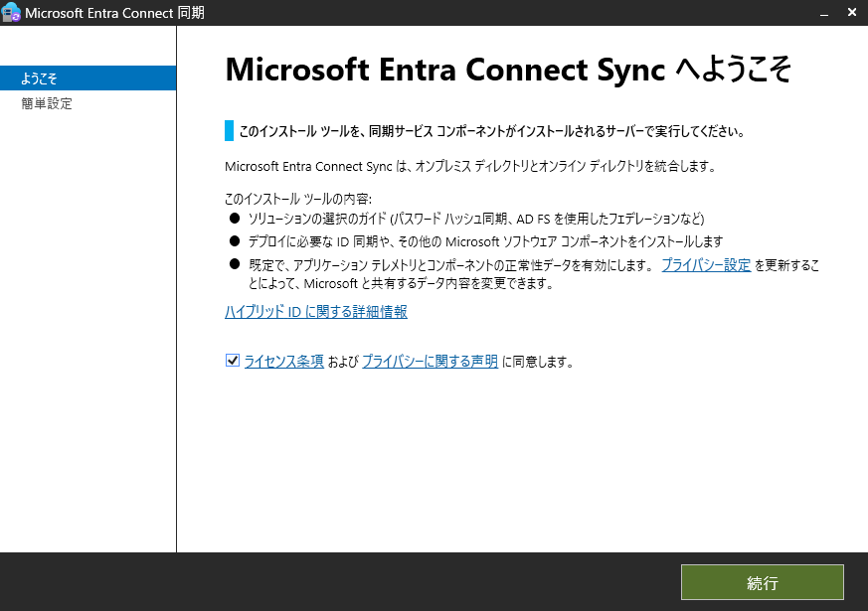This screenshot has height=611, width=868.
Task: Open privacy statement from the agreement line
Action: 430,361
